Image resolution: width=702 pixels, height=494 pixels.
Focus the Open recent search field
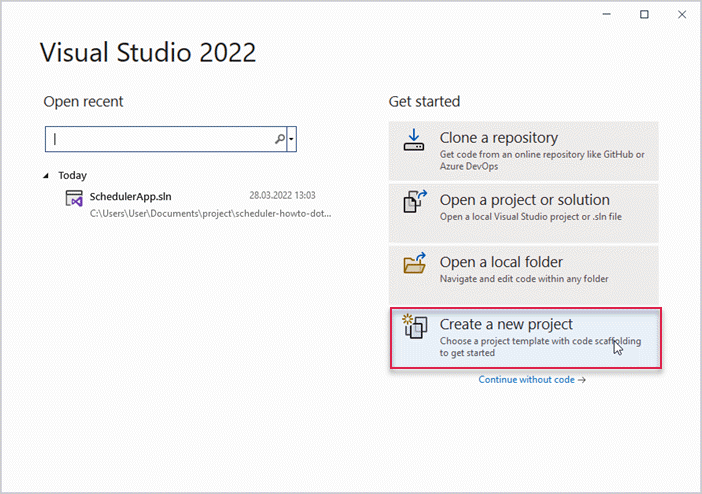pos(160,140)
